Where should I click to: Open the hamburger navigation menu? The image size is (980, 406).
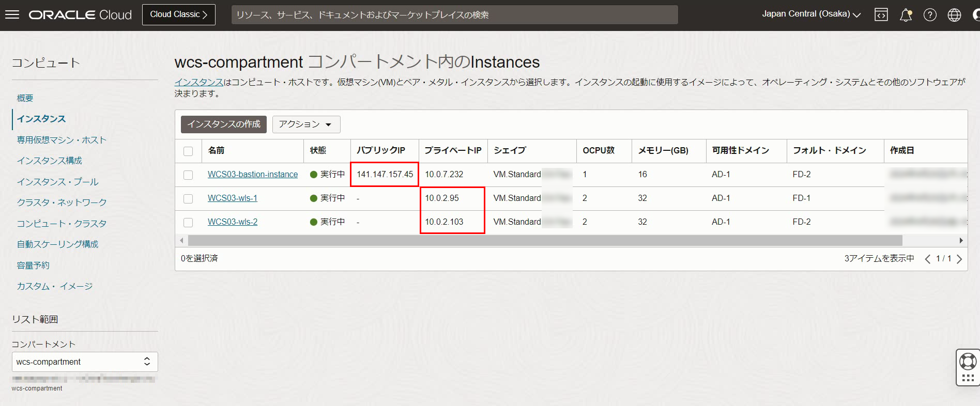coord(12,14)
